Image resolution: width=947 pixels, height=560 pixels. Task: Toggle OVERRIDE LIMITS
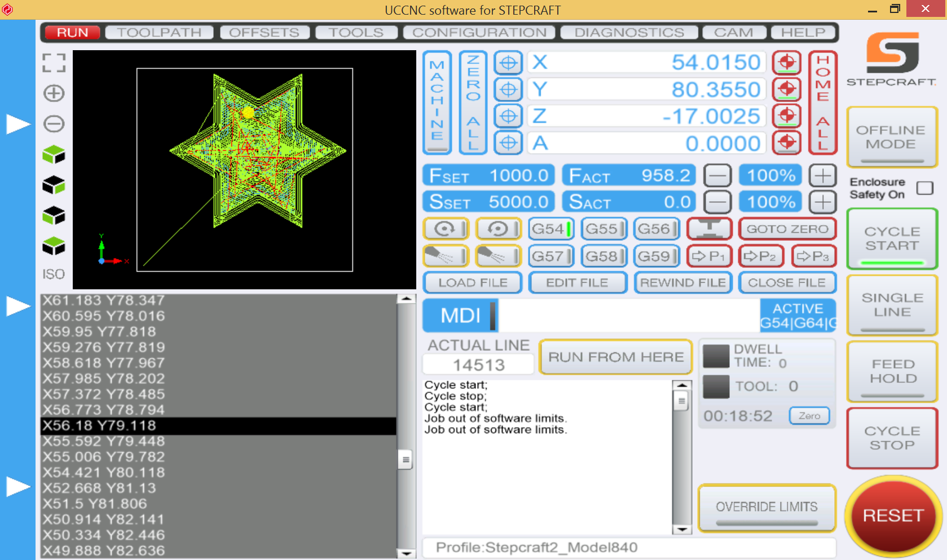767,508
